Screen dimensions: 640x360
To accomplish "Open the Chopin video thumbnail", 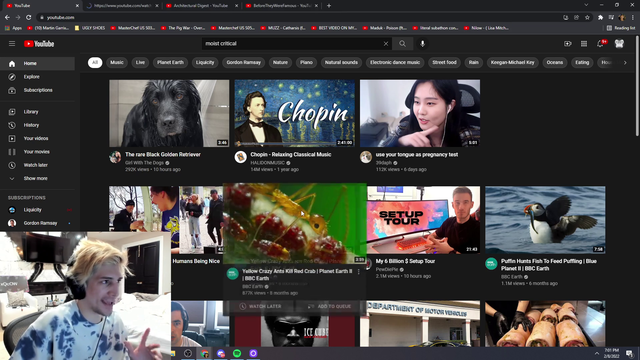I will click(295, 113).
